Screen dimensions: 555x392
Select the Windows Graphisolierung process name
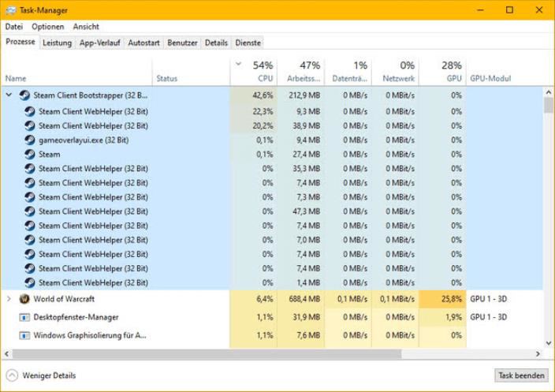[x=90, y=335]
